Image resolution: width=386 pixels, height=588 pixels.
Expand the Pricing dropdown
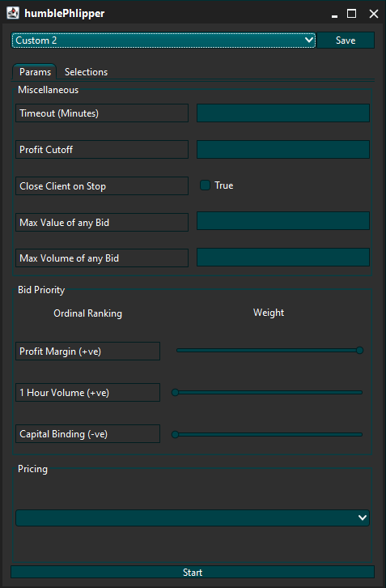[x=193, y=518]
